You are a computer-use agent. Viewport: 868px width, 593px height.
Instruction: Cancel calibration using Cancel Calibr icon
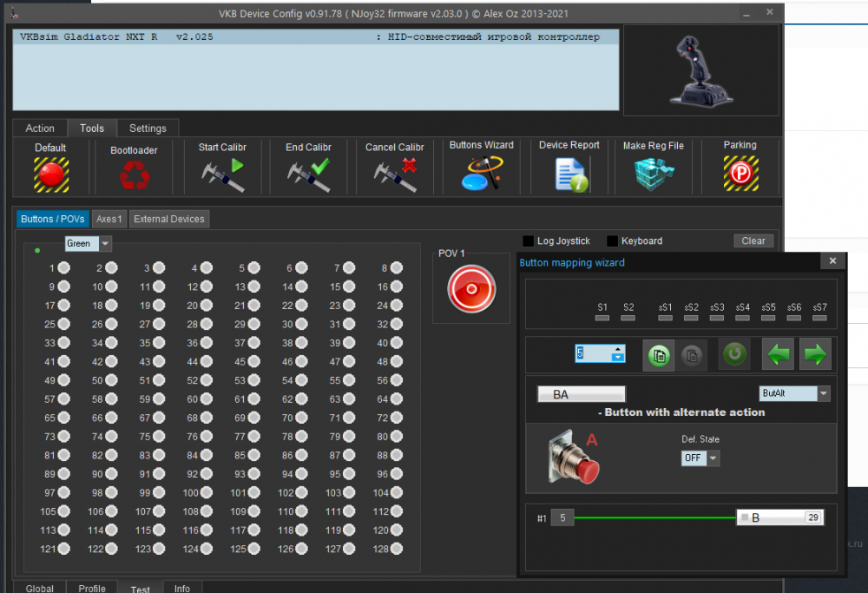point(395,175)
